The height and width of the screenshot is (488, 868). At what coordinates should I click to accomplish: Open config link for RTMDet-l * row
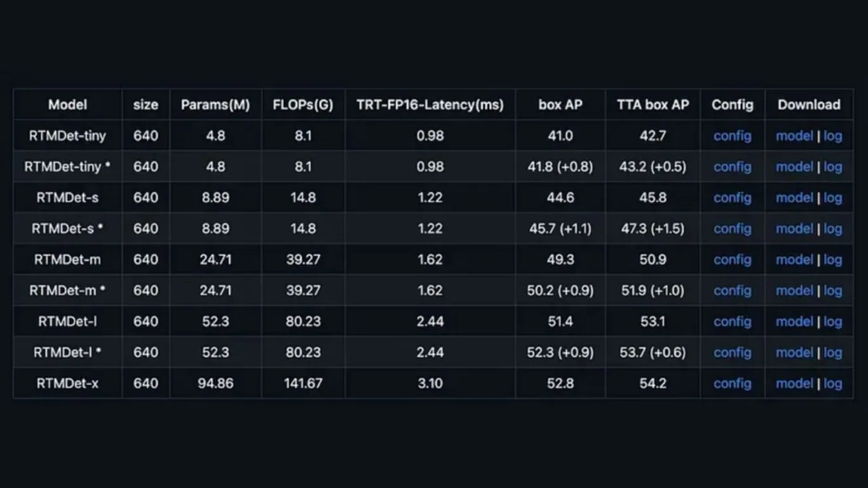tap(733, 353)
